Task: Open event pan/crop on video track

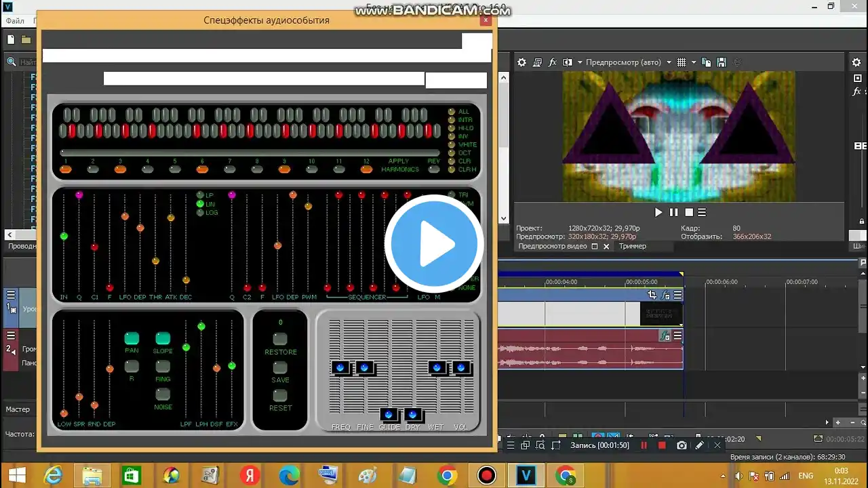Action: (652, 295)
